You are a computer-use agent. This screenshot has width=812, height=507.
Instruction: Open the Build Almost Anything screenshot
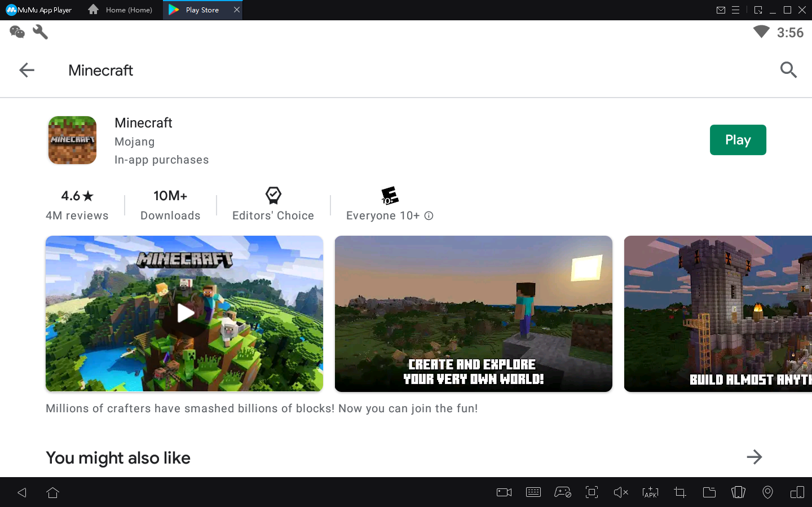718,314
